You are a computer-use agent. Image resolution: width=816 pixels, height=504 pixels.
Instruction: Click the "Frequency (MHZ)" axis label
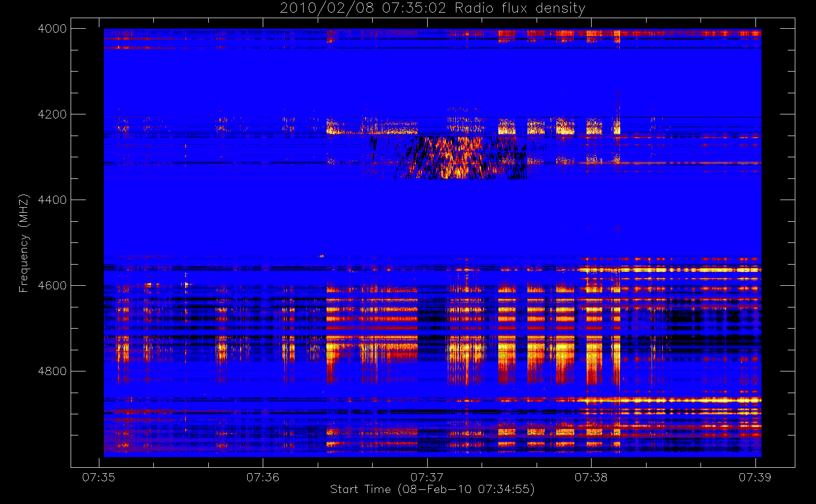click(23, 243)
